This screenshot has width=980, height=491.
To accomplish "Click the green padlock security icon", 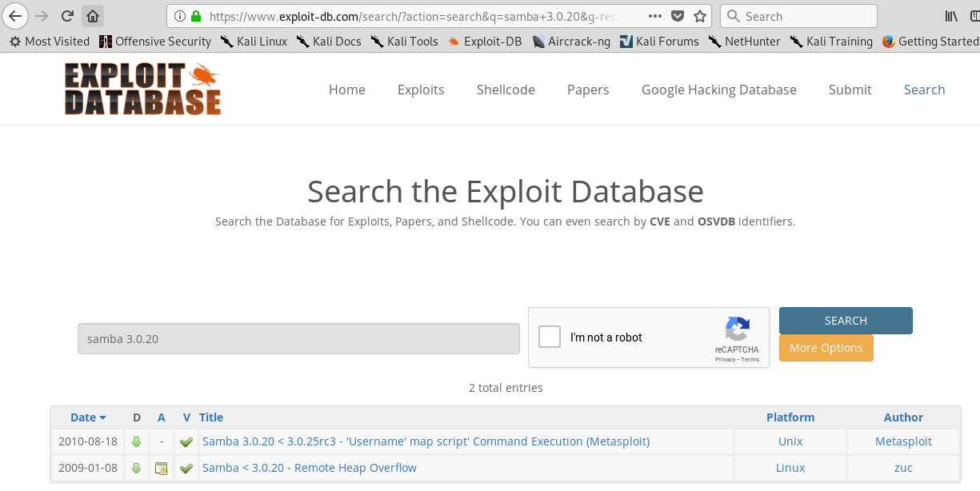I will click(195, 16).
